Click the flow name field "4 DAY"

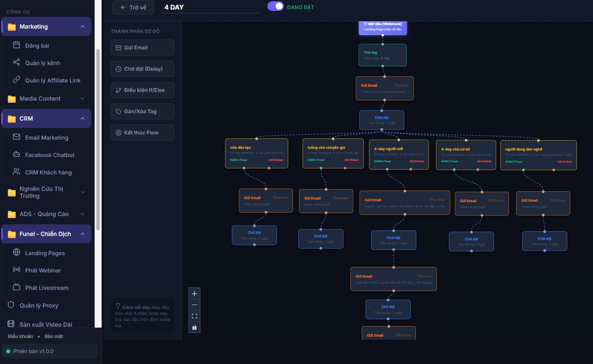(211, 7)
